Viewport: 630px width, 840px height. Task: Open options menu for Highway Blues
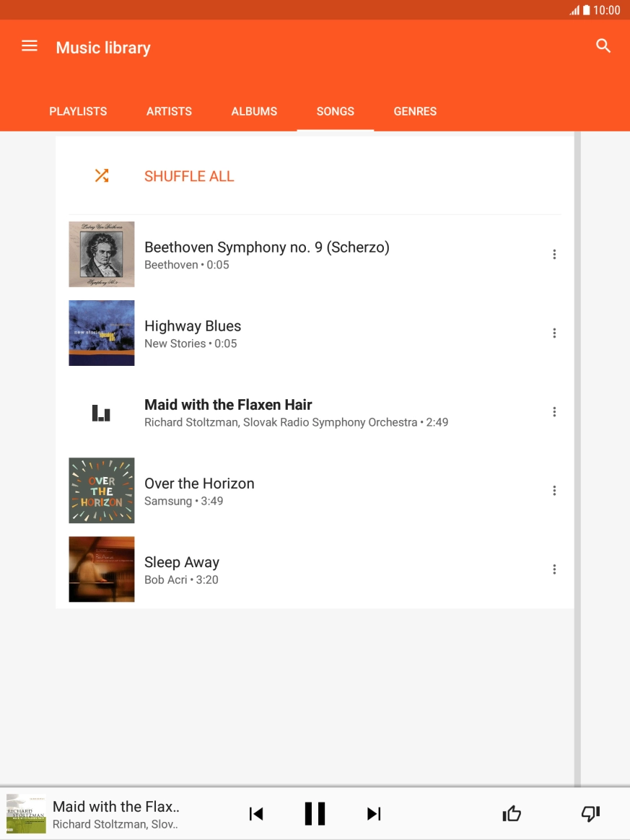[554, 333]
